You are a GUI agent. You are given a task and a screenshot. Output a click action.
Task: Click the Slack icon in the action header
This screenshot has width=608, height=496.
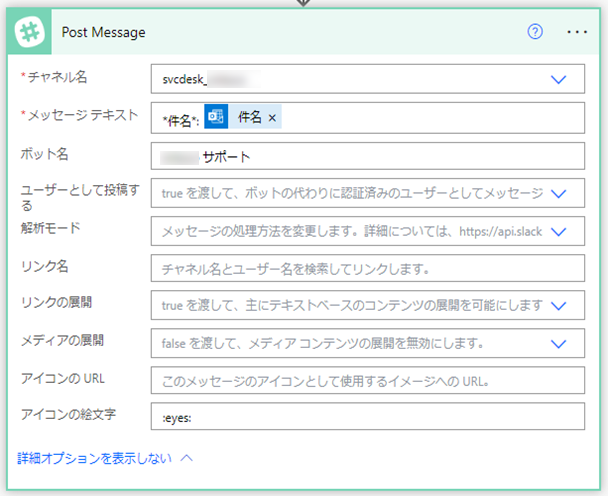coord(34,32)
